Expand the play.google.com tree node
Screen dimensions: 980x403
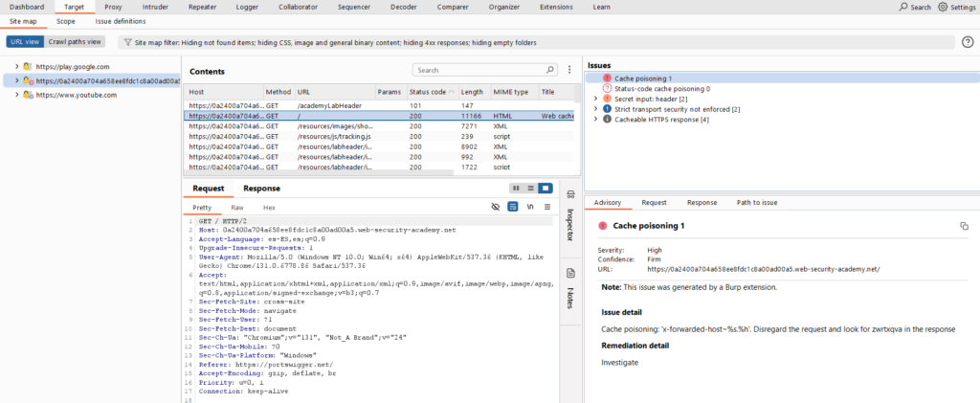16,67
